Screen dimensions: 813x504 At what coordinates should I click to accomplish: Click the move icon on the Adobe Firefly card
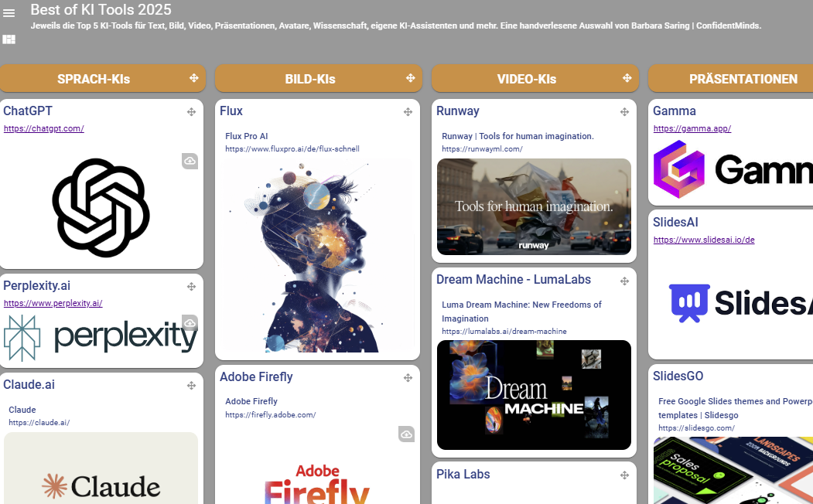(x=408, y=377)
